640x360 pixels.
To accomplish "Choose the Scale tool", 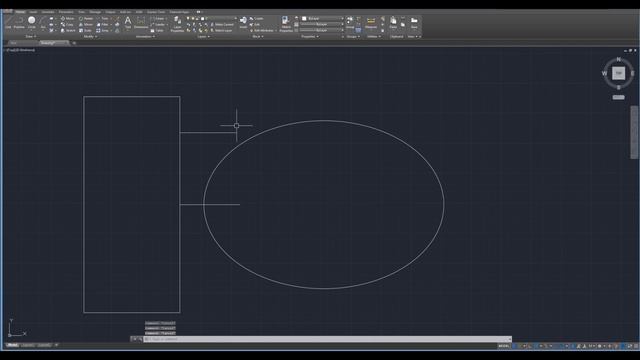I will tap(85, 30).
